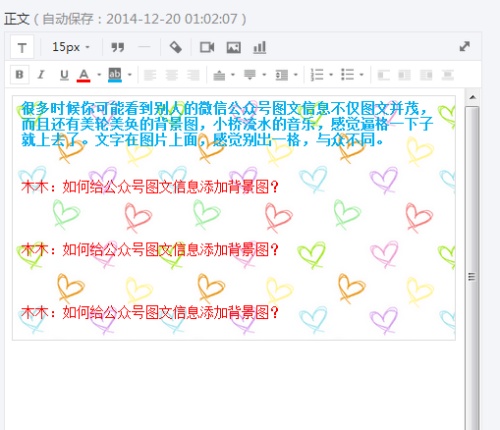
Task: Click the scrollbar up arrow
Action: (x=472, y=97)
